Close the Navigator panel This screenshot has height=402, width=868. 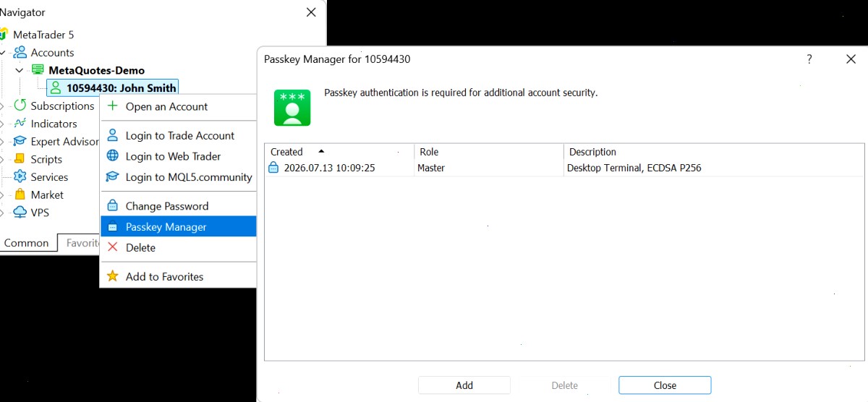point(311,12)
